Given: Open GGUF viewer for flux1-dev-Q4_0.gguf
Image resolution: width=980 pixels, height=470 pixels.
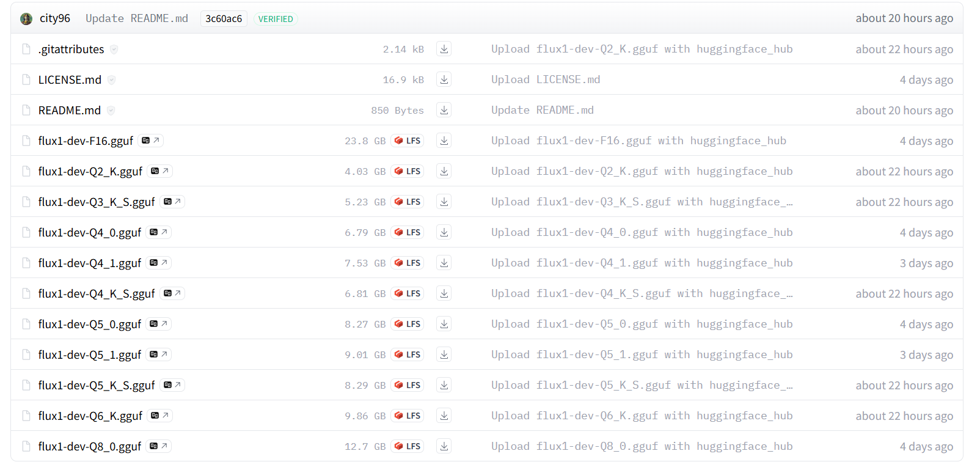Looking at the screenshot, I should click(x=158, y=232).
